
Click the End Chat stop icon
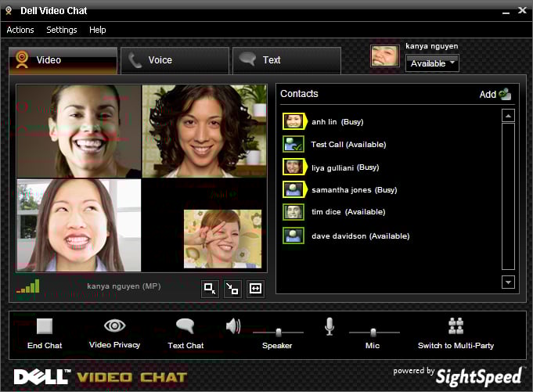(45, 326)
